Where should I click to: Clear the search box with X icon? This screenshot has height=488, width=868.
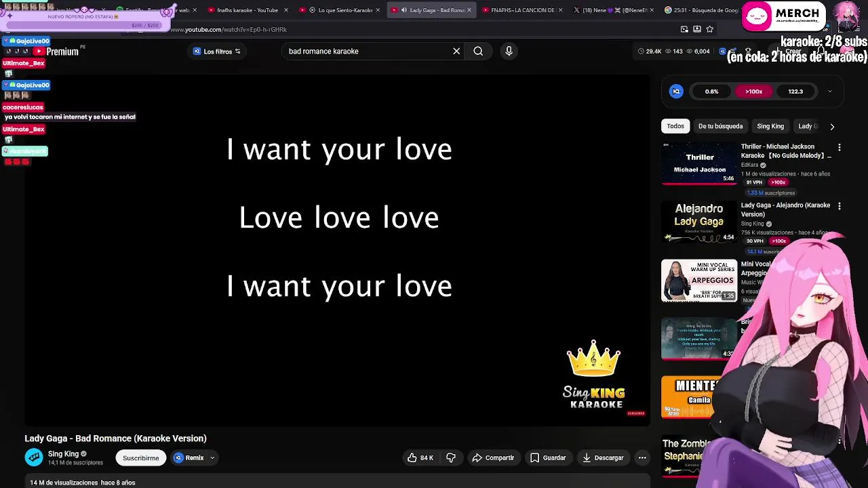[x=456, y=51]
